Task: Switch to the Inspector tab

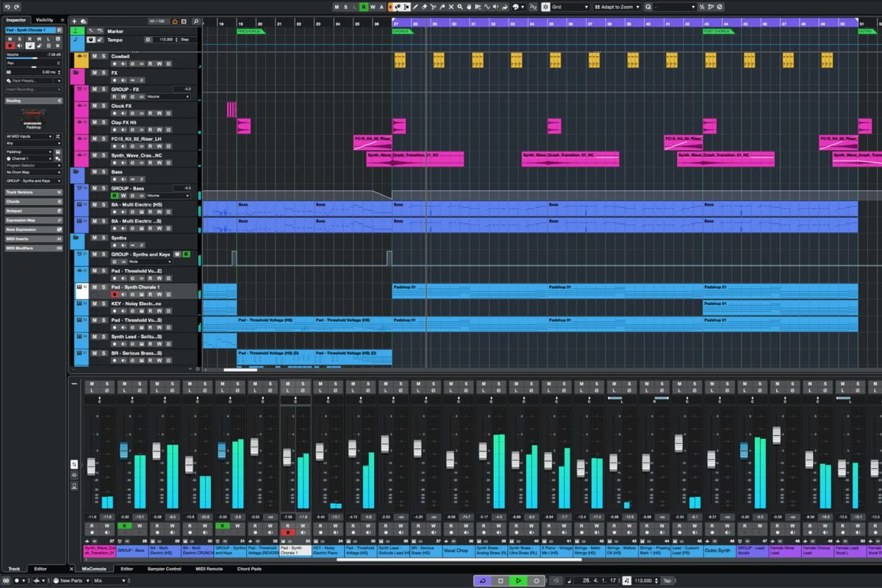Action: click(16, 20)
